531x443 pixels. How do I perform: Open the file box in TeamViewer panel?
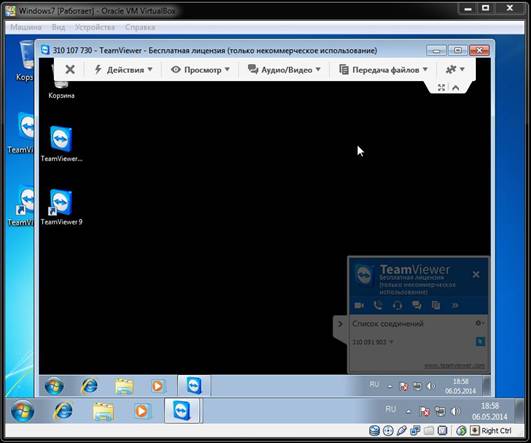tap(436, 305)
